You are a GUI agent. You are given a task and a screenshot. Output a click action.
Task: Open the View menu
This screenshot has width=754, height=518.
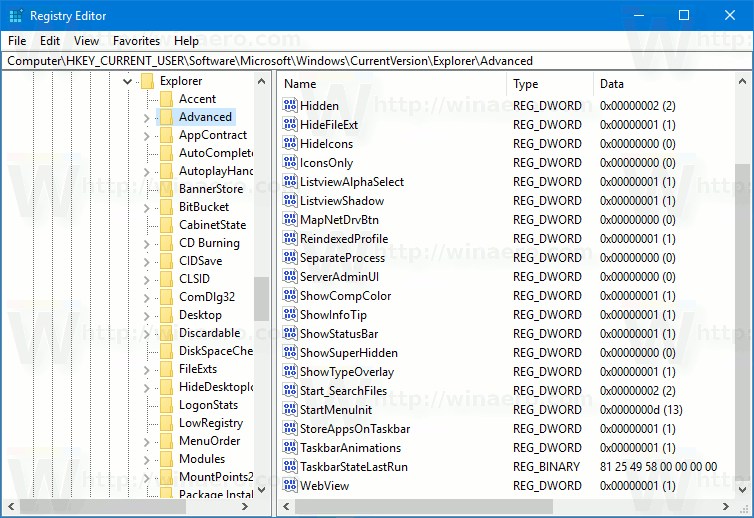[x=86, y=41]
